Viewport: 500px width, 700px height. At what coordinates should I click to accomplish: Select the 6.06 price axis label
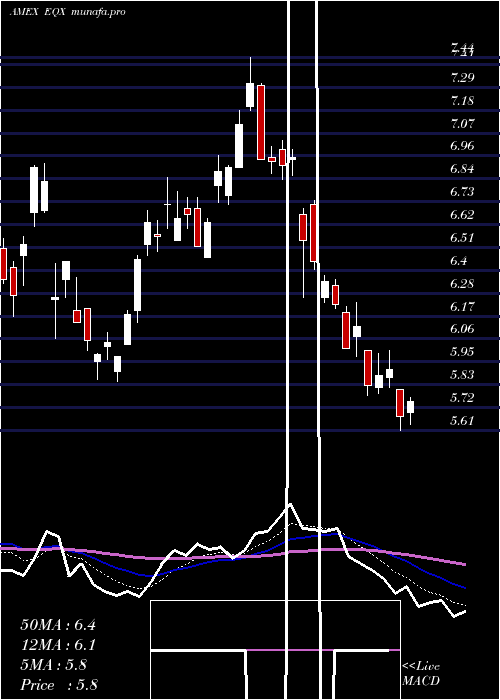coord(462,329)
